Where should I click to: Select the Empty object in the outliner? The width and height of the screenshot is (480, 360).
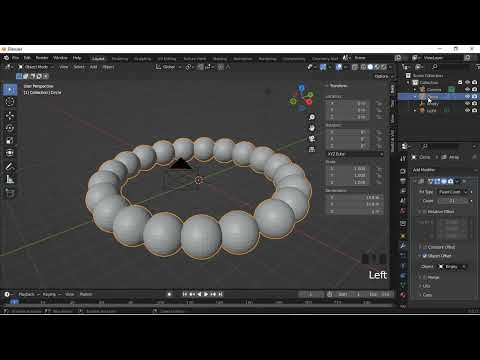pyautogui.click(x=432, y=103)
